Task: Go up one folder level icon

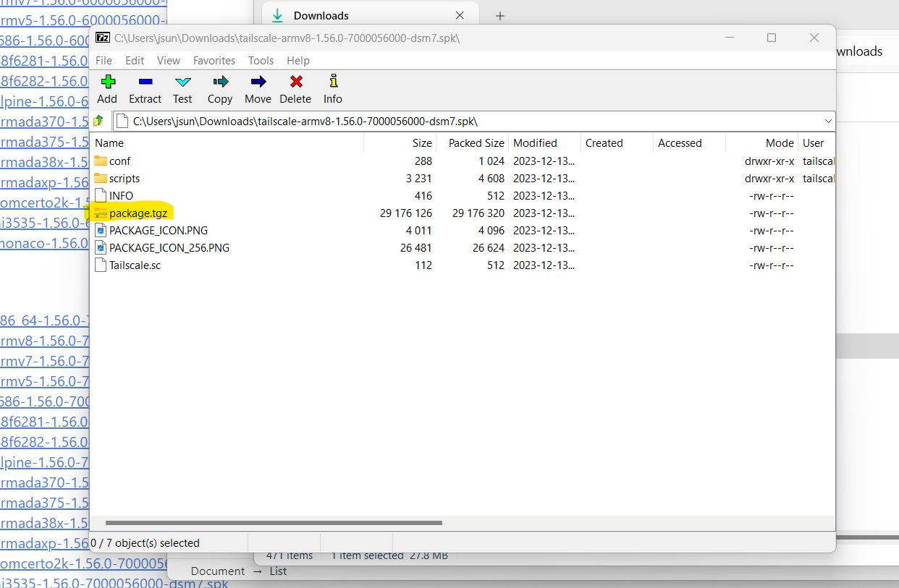Action: coord(99,121)
